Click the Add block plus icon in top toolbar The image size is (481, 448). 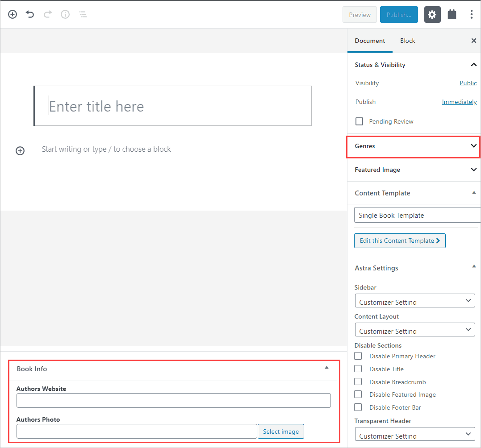point(13,14)
